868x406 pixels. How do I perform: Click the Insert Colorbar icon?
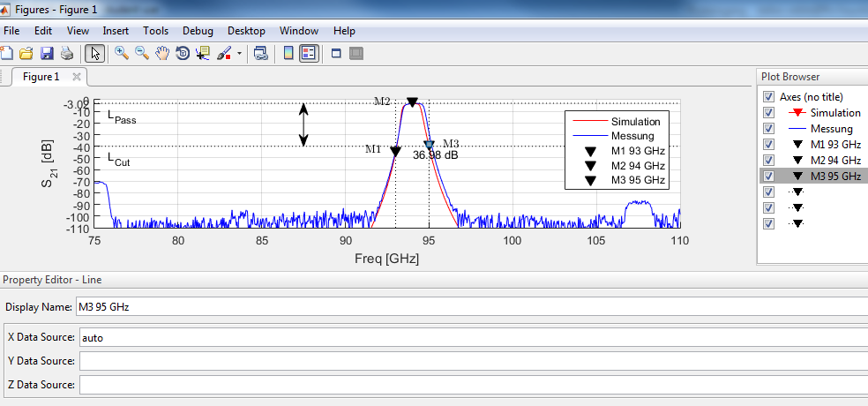288,53
